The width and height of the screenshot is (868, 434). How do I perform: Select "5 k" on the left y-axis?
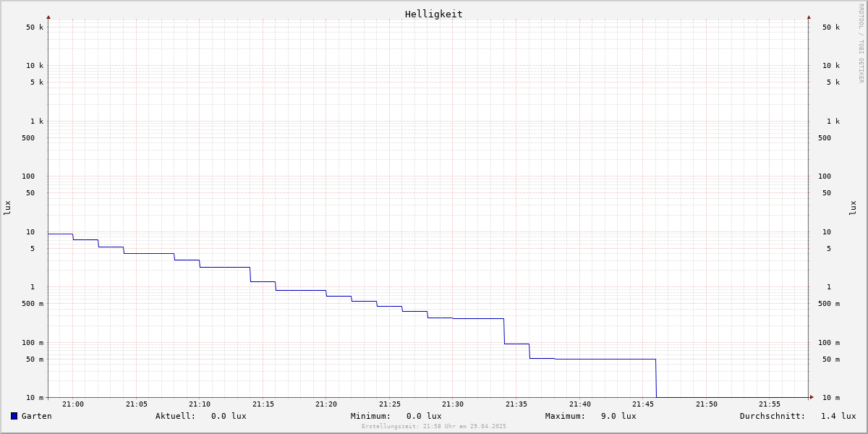click(37, 82)
